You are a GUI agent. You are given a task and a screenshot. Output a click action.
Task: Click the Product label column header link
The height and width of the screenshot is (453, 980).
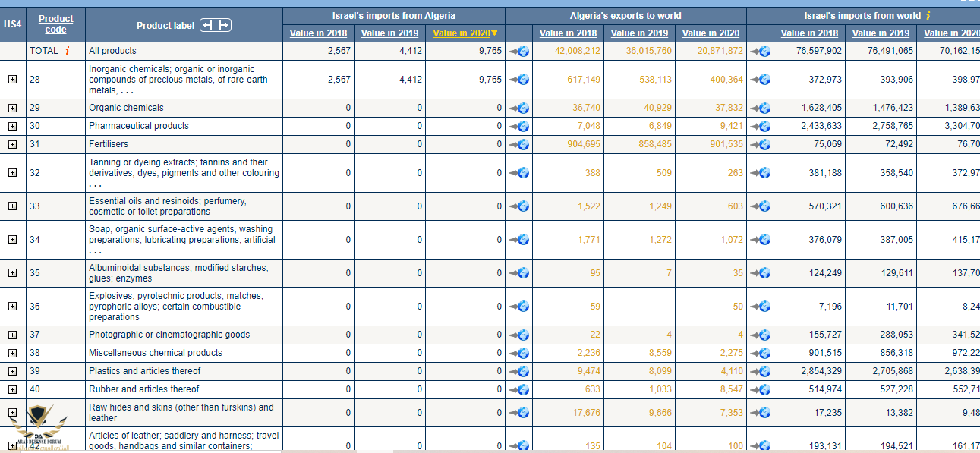click(x=165, y=25)
